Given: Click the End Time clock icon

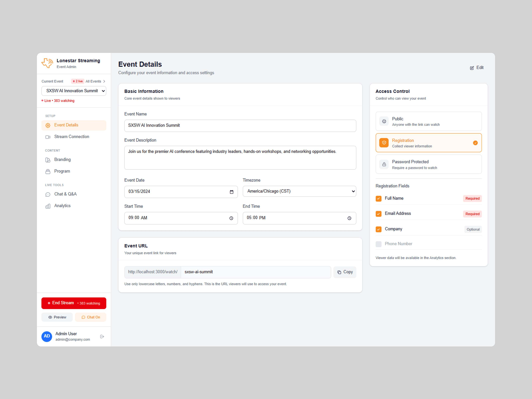Looking at the screenshot, I should pyautogui.click(x=349, y=218).
